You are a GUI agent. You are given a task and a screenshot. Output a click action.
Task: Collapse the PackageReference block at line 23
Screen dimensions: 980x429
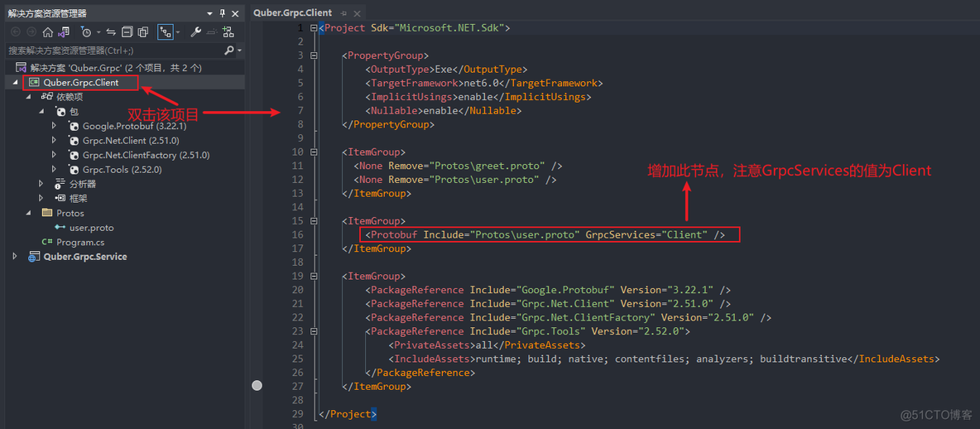point(315,330)
